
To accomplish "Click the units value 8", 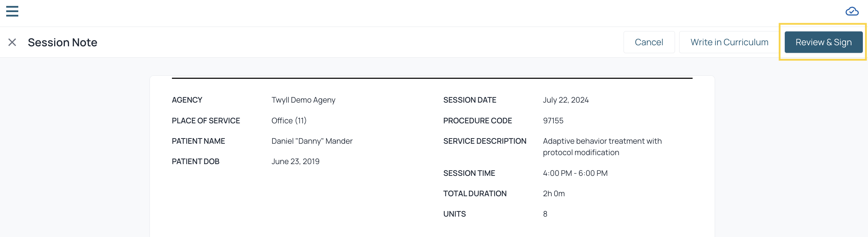I will click(545, 214).
